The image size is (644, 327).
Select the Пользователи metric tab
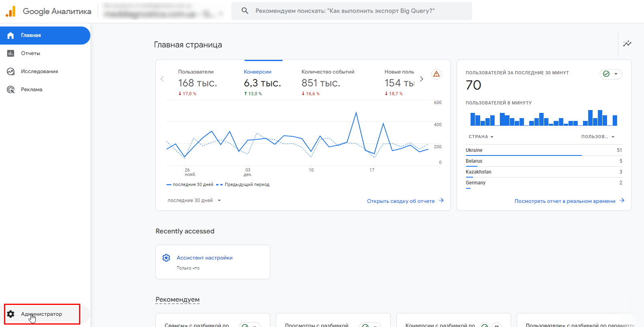[x=198, y=83]
